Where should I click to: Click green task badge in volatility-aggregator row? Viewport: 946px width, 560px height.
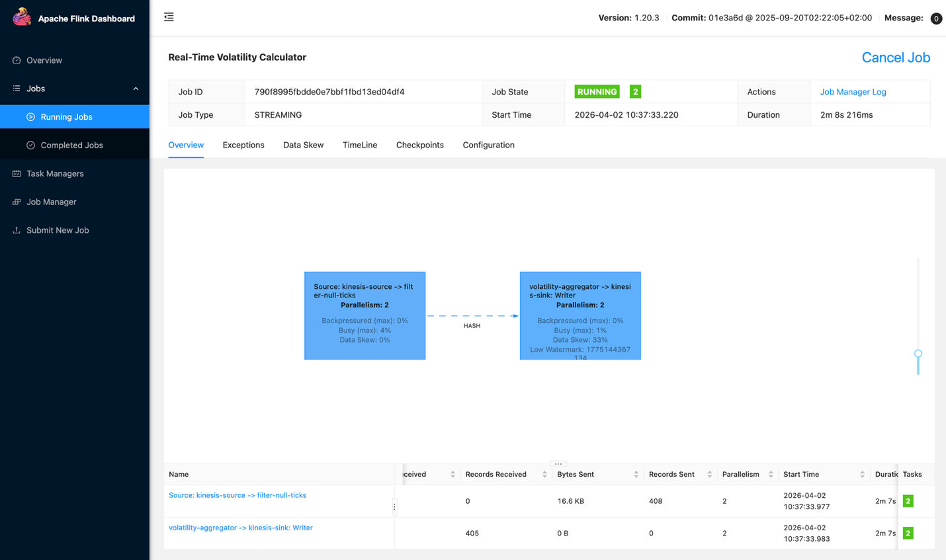[x=908, y=533]
